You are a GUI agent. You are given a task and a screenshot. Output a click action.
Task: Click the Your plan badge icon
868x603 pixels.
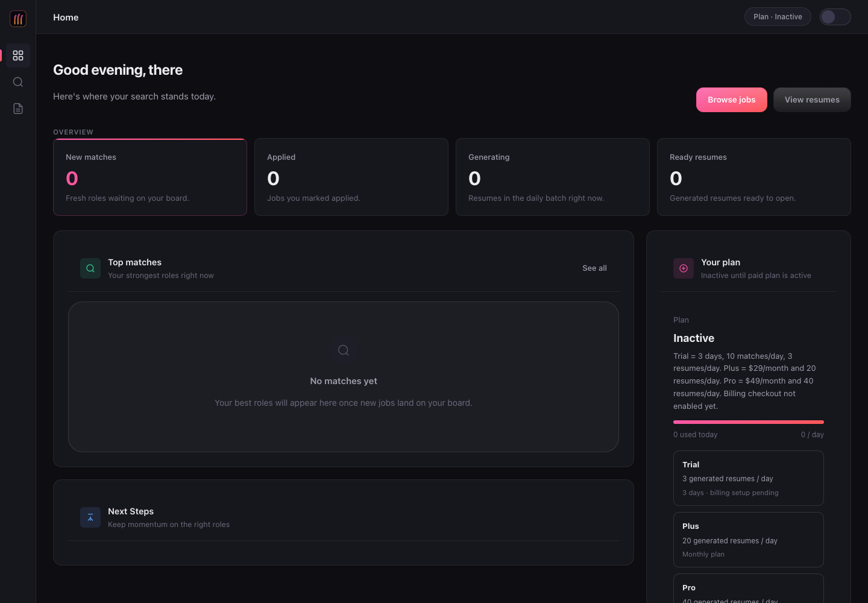(684, 268)
